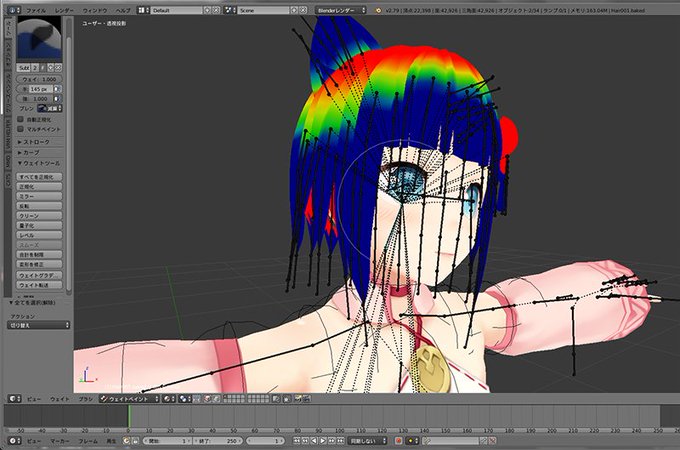Delete the current Scene
The image size is (680, 450).
(x=303, y=10)
